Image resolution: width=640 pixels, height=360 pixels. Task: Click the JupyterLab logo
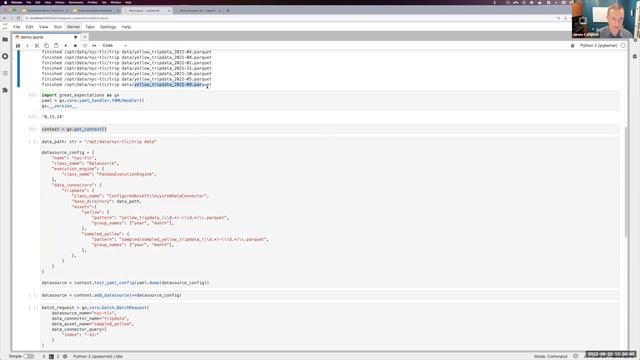point(5,27)
